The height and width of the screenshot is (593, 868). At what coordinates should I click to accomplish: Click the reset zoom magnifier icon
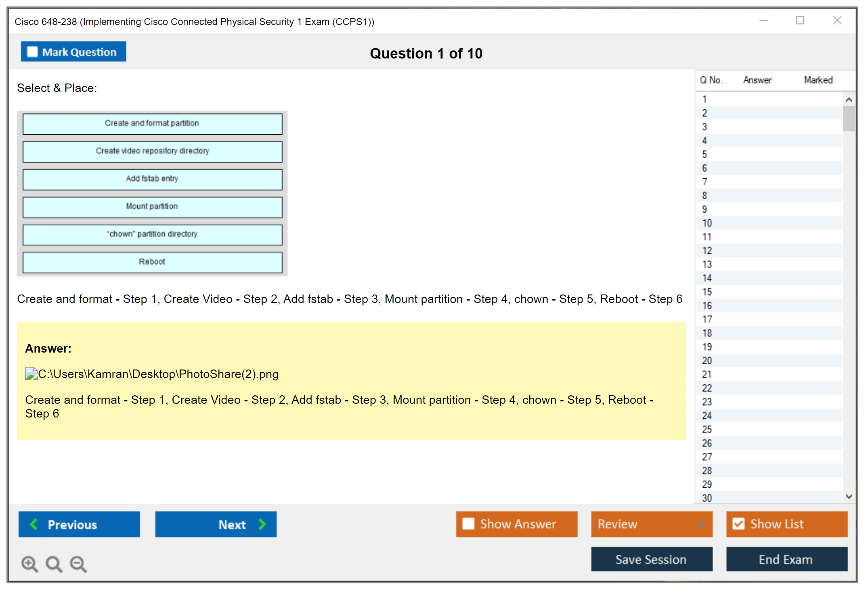(x=54, y=564)
